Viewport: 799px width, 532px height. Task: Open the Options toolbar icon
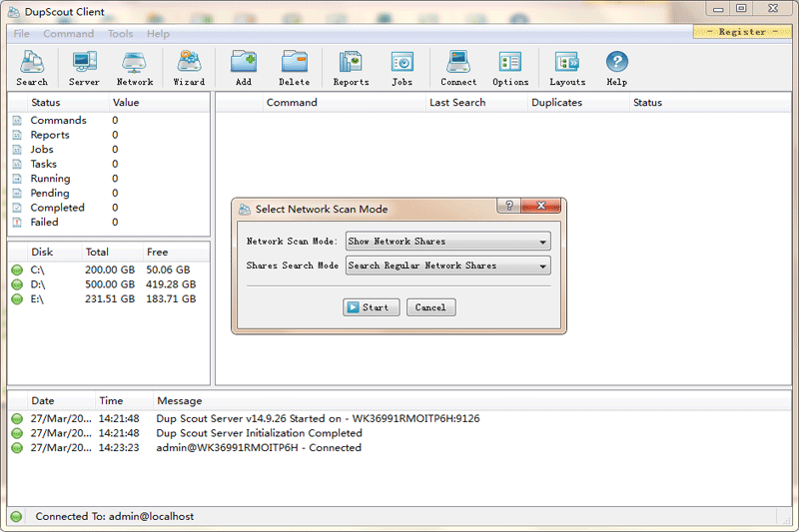510,68
